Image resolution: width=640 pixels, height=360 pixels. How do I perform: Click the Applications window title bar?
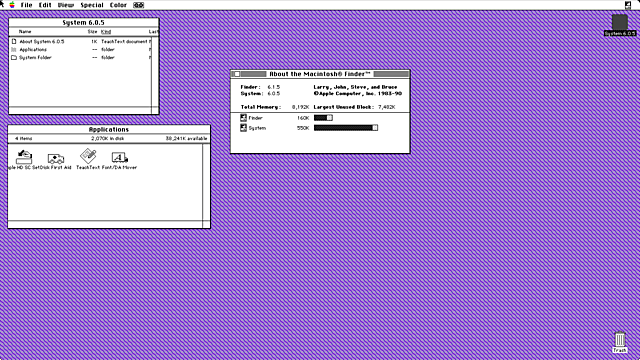109,129
